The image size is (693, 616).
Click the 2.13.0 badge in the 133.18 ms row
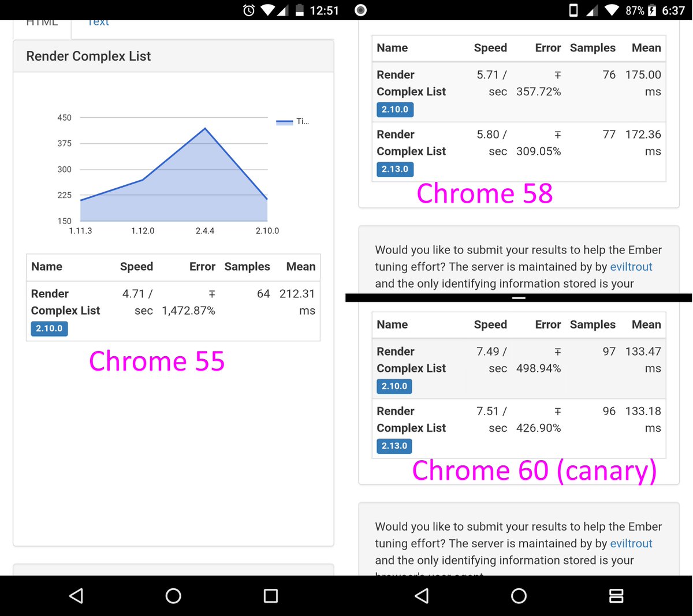394,446
